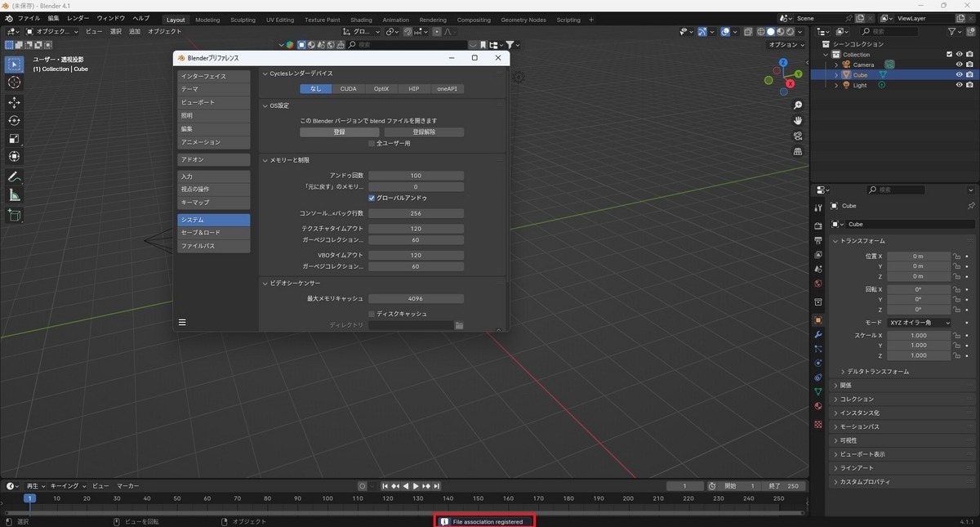Viewport: 980px width, 527px height.
Task: Open the Help menu
Action: click(141, 18)
